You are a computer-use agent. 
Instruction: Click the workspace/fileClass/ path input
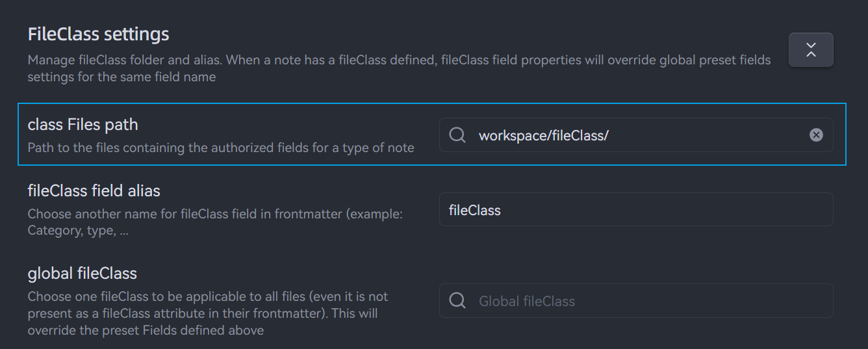pos(637,135)
